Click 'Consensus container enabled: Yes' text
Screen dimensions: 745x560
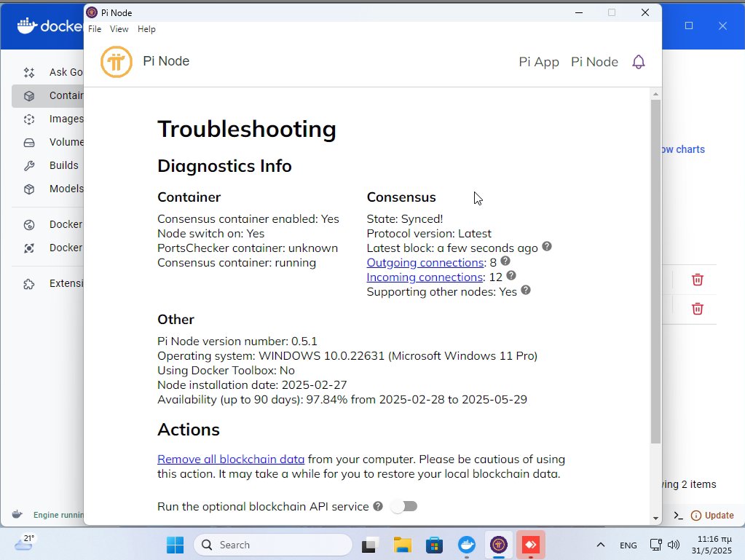tap(248, 219)
